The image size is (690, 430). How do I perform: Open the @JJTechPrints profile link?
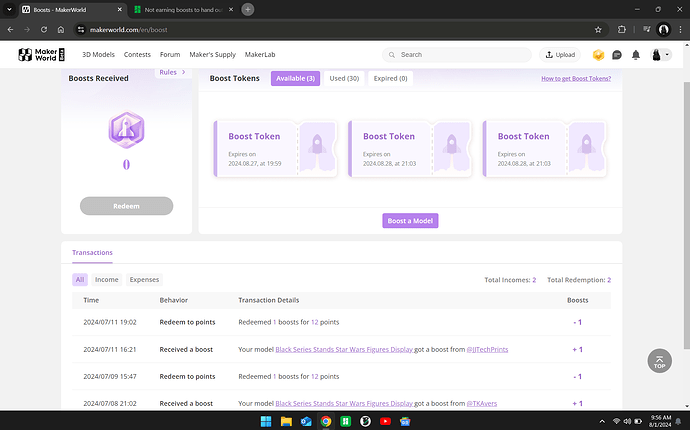point(487,349)
